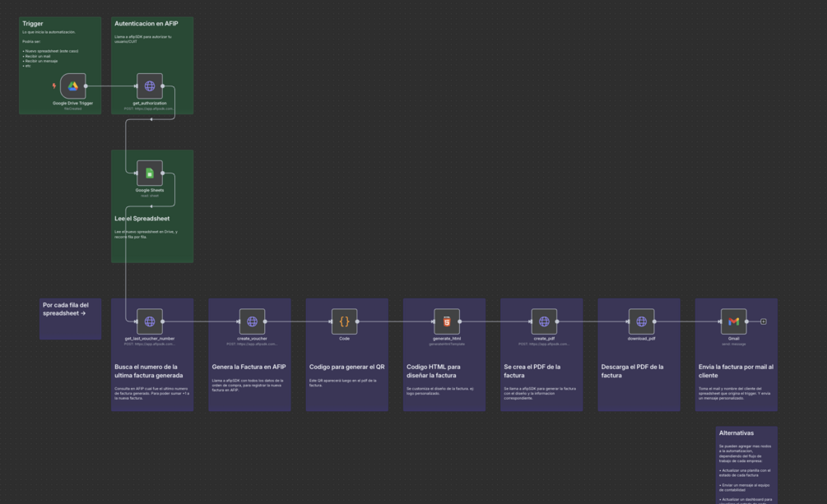This screenshot has width=827, height=504.
Task: Click the 'Alternativas' sticky note title
Action: [736, 432]
